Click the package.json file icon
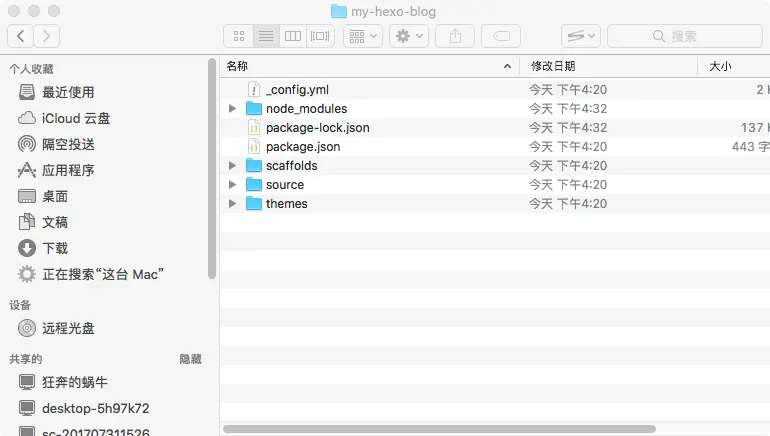The width and height of the screenshot is (770, 436). click(253, 146)
